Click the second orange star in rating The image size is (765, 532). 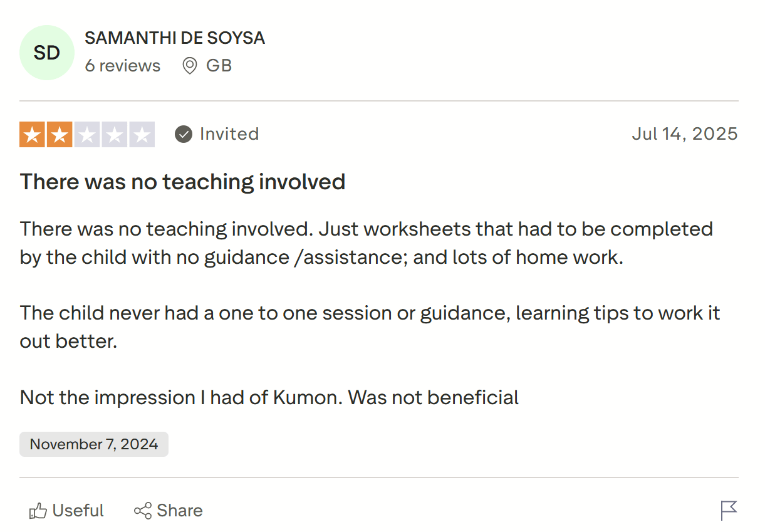click(60, 134)
